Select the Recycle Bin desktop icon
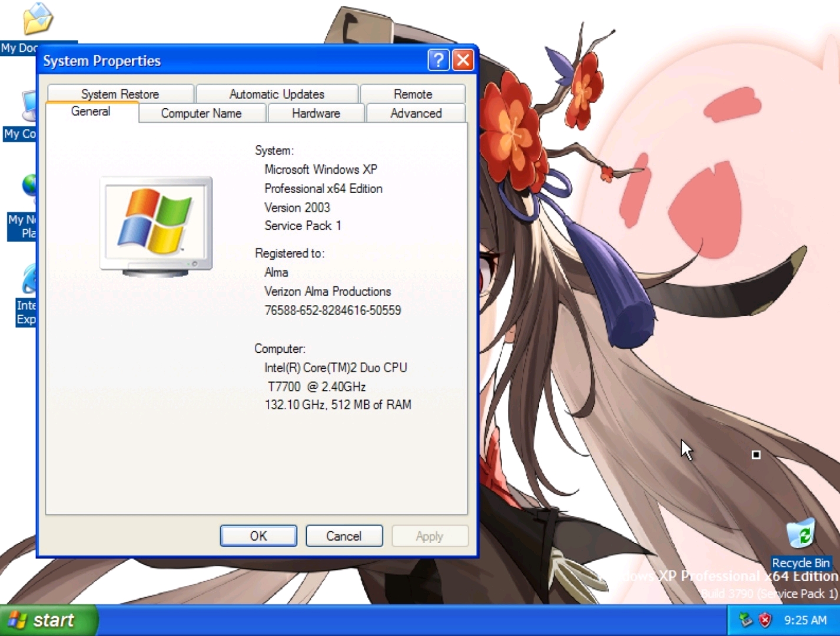 pyautogui.click(x=801, y=544)
